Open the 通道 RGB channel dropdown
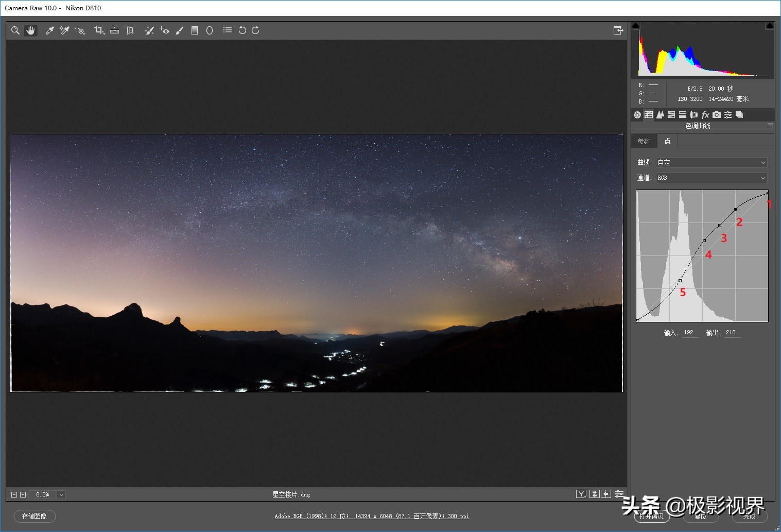The height and width of the screenshot is (532, 781). (x=711, y=178)
